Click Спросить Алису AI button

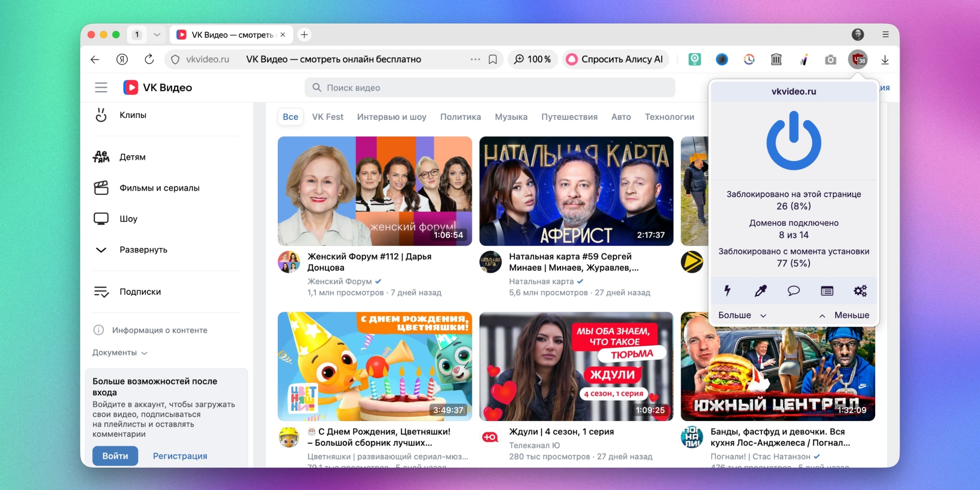click(615, 59)
